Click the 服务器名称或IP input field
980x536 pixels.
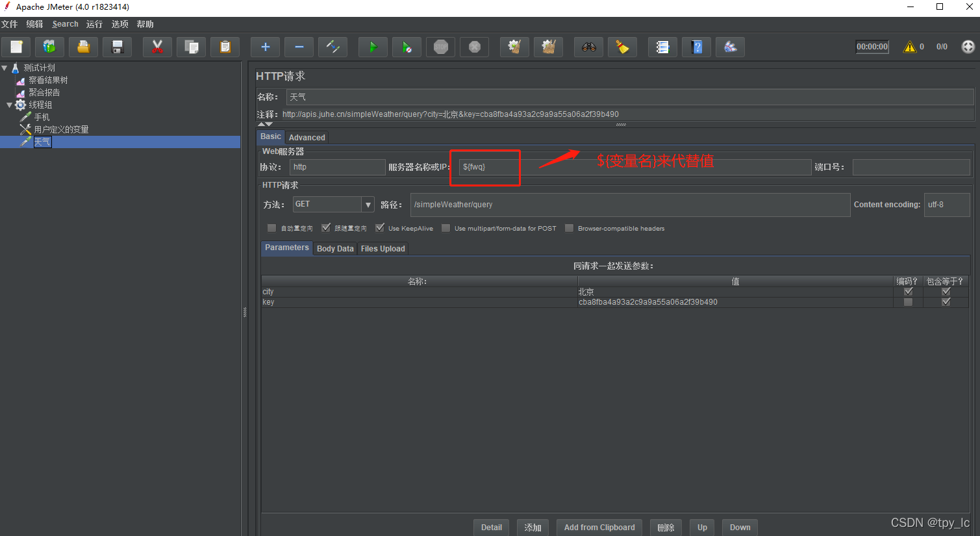(635, 167)
